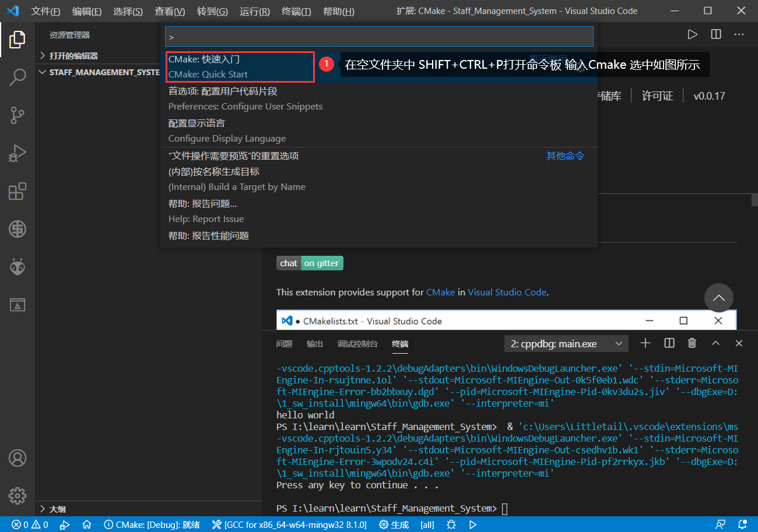Maximize the terminal panel with the up chevron
Viewport: 758px width, 532px height.
tap(715, 343)
